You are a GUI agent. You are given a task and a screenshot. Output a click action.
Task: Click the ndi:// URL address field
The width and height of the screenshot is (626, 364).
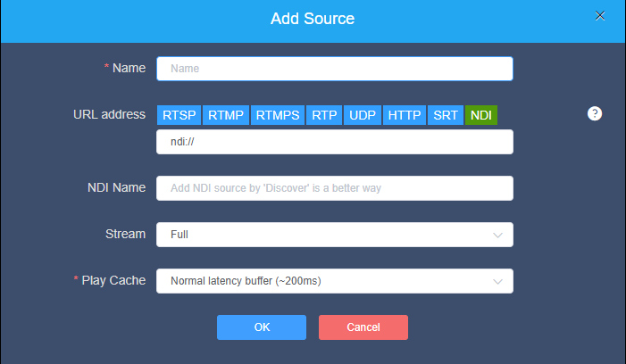(x=335, y=142)
